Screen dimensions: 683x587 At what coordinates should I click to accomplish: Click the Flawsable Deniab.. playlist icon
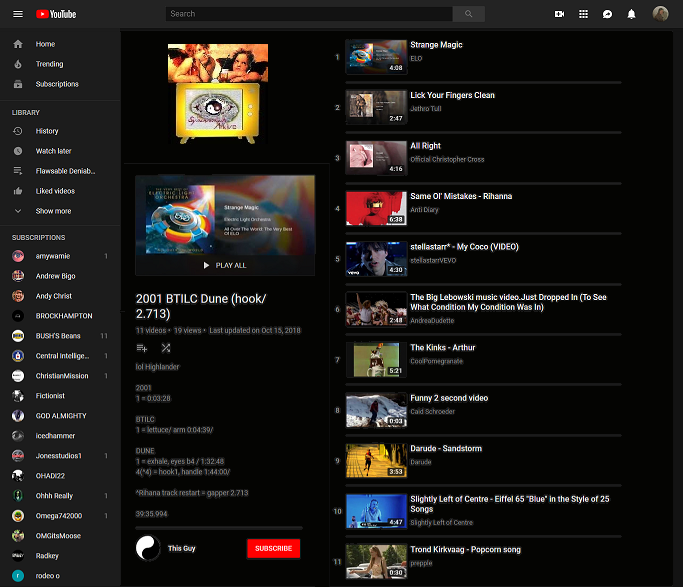coord(18,171)
